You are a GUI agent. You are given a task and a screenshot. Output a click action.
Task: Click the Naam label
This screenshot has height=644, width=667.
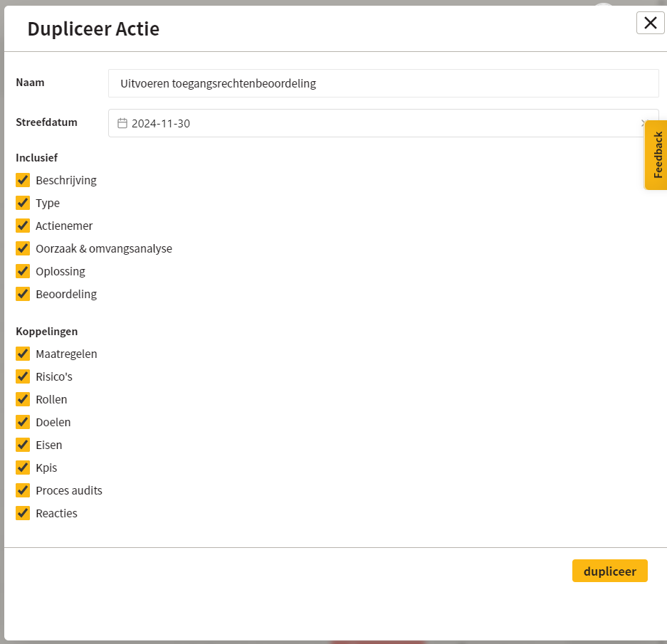tap(30, 83)
